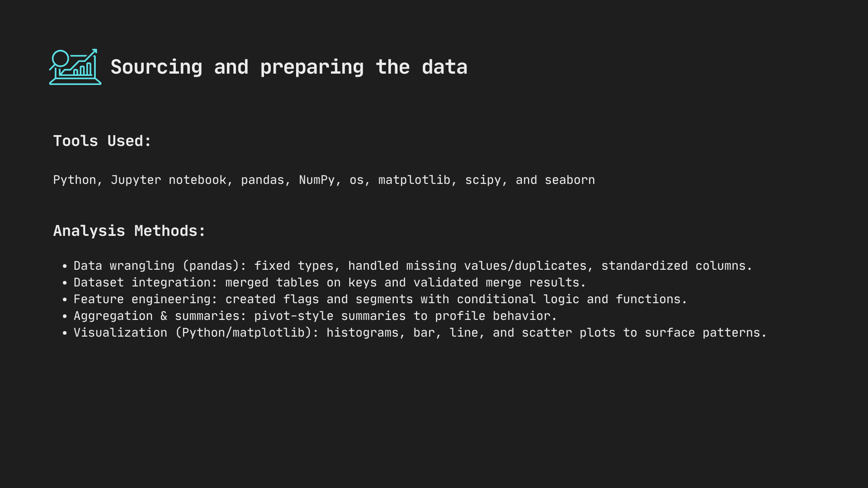Click the 'Tools Used:' heading
The width and height of the screenshot is (868, 488).
pyautogui.click(x=102, y=141)
